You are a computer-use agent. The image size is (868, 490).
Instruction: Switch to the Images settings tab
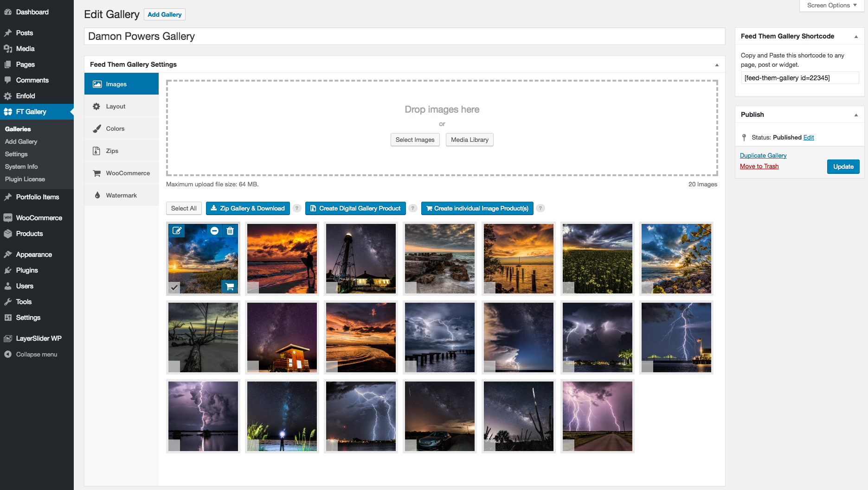point(122,84)
